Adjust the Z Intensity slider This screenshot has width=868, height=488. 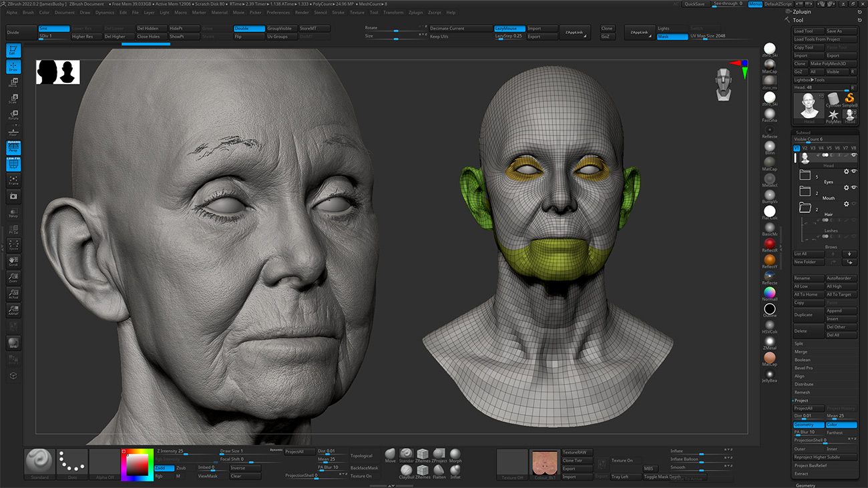pos(187,451)
